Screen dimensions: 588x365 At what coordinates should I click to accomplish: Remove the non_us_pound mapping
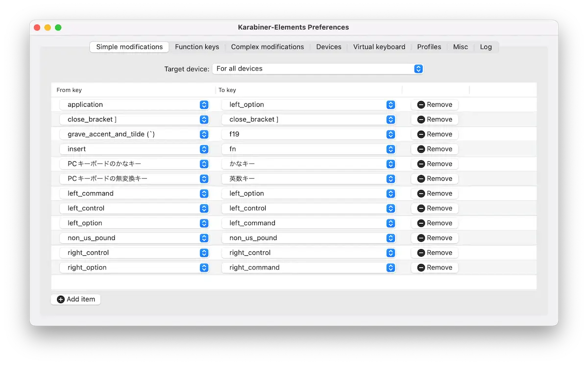pos(435,238)
